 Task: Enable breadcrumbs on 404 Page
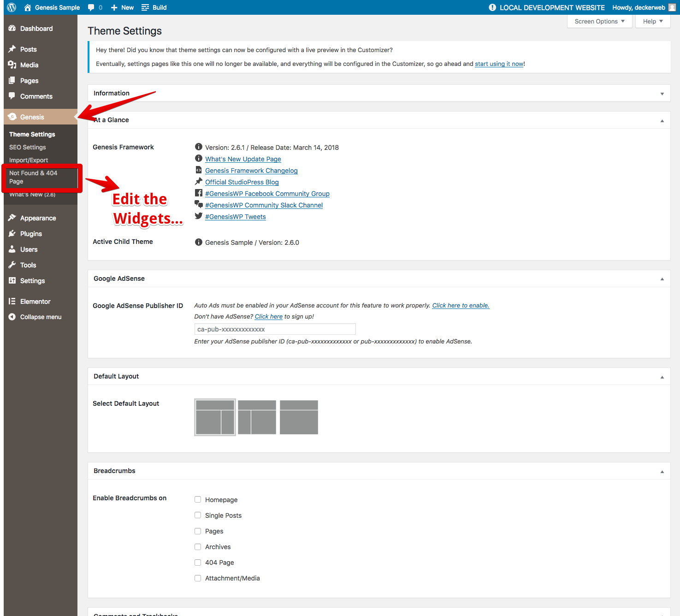click(x=198, y=562)
